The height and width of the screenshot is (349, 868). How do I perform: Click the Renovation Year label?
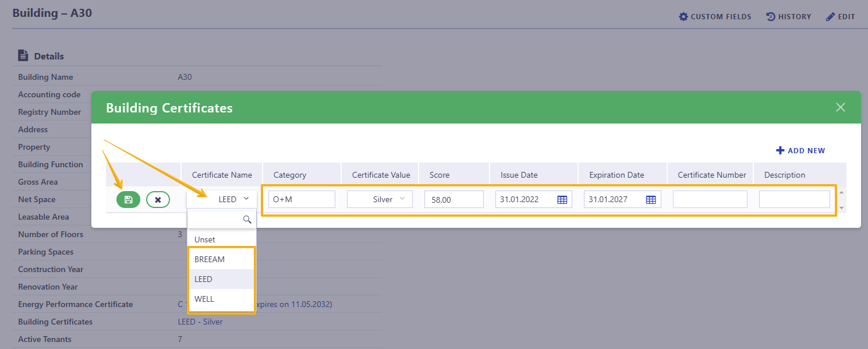tap(48, 287)
